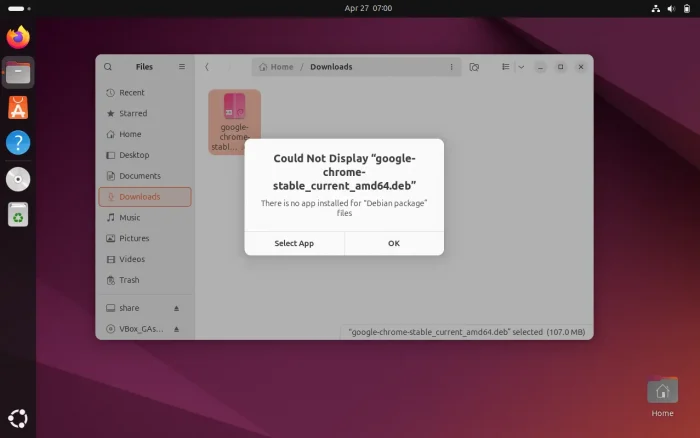
Task: Open the clock and calendar menu
Action: 368,8
